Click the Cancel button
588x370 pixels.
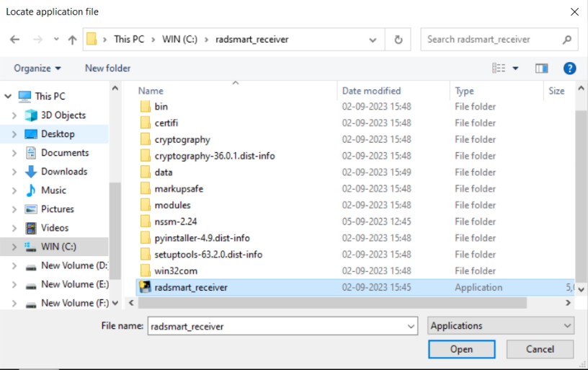540,349
